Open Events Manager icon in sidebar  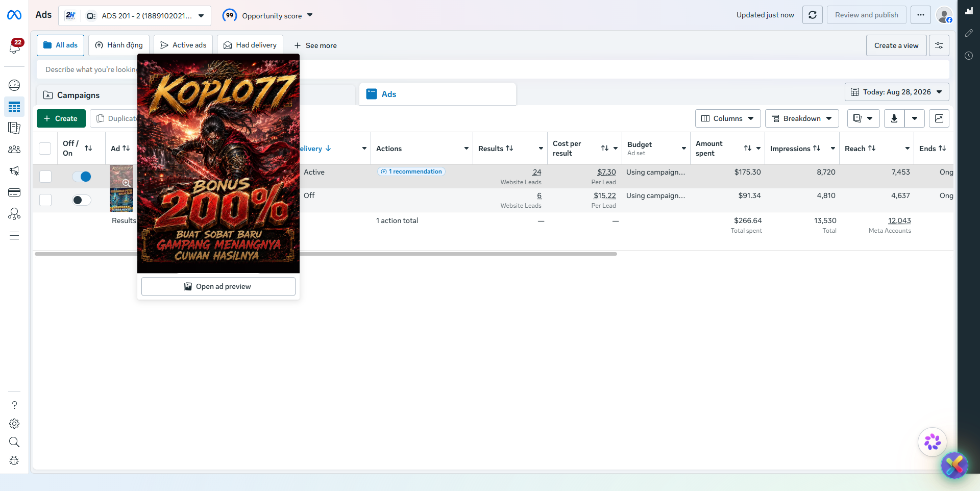click(x=14, y=214)
